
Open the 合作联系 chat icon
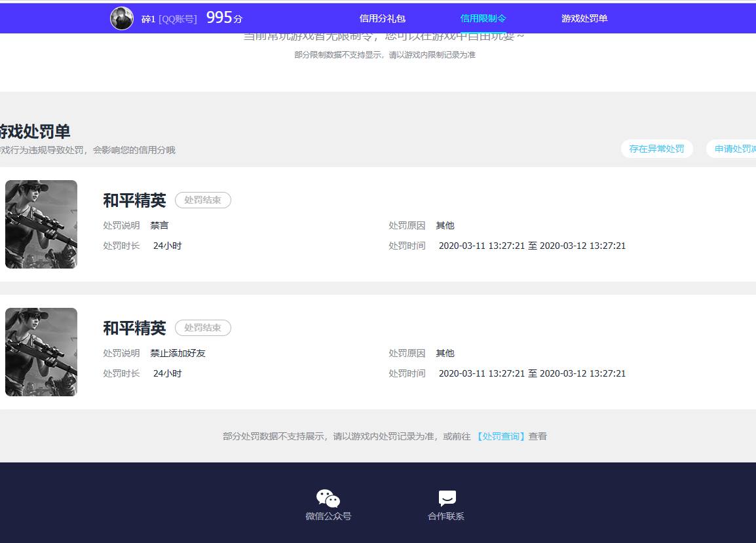(447, 498)
